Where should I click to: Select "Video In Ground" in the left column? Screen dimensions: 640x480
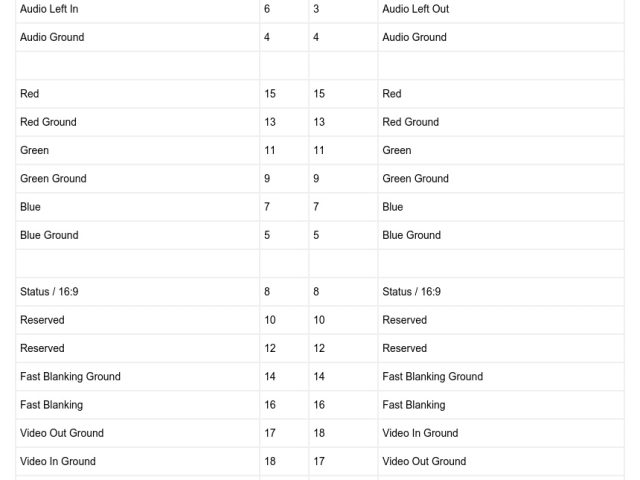58,461
